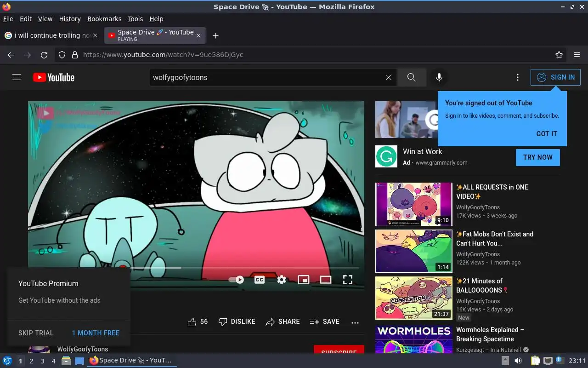This screenshot has width=588, height=368.
Task: Select the Firefox Space Drive taskbar entry
Action: [x=131, y=360]
